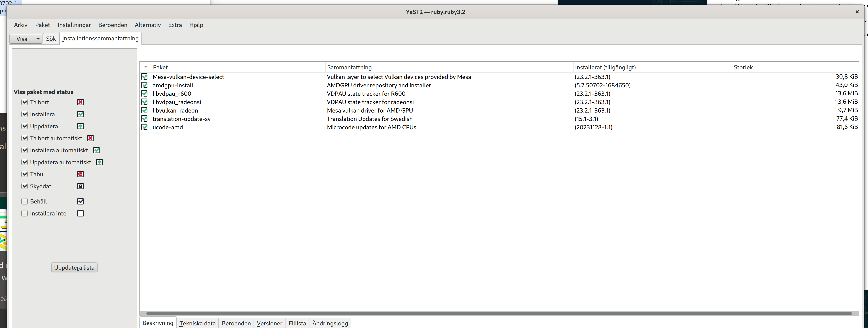This screenshot has width=868, height=328.
Task: Enable the Behåll checkbox
Action: pyautogui.click(x=25, y=201)
